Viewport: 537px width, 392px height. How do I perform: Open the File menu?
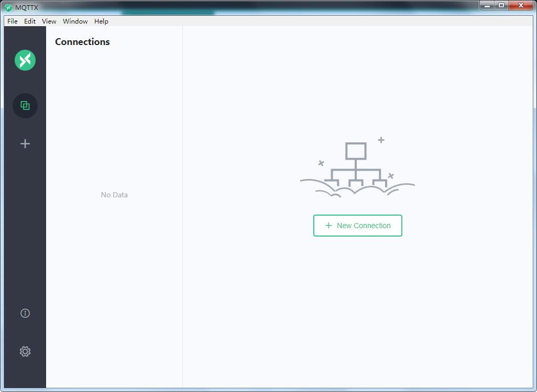(12, 21)
